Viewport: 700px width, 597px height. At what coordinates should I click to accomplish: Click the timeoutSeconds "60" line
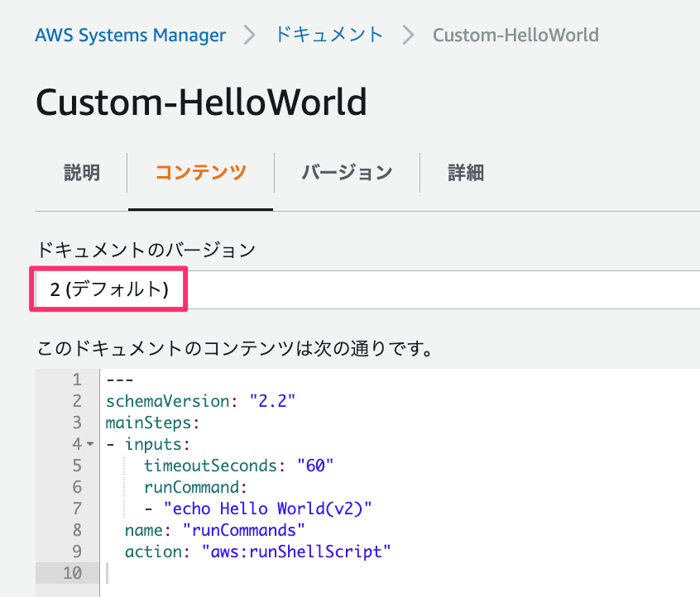click(x=238, y=466)
